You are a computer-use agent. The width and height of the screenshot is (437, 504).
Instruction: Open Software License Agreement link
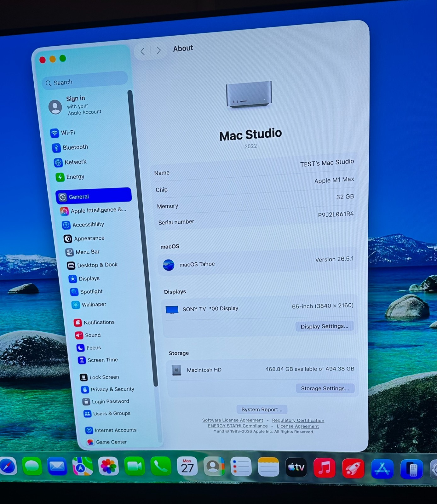point(233,420)
